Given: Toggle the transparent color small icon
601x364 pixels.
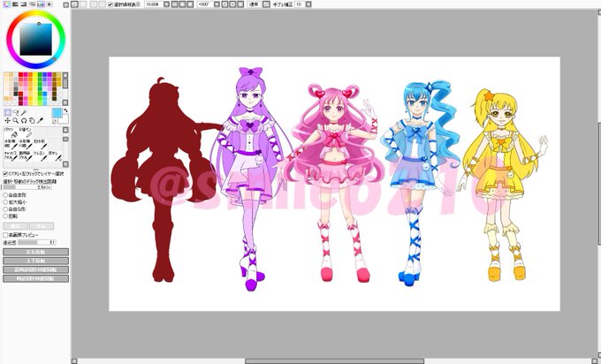Looking at the screenshot, I should [x=54, y=122].
